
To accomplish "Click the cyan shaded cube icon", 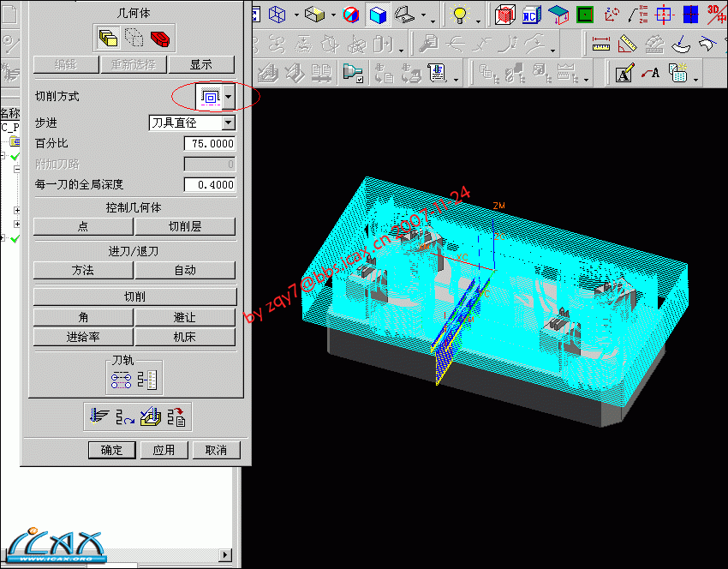I will [x=378, y=15].
